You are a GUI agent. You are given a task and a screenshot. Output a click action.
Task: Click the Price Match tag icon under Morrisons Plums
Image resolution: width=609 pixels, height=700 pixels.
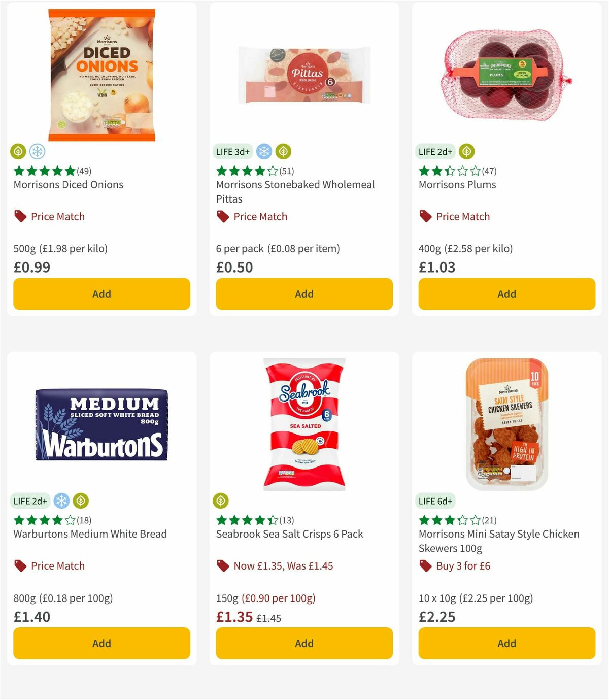click(x=425, y=216)
